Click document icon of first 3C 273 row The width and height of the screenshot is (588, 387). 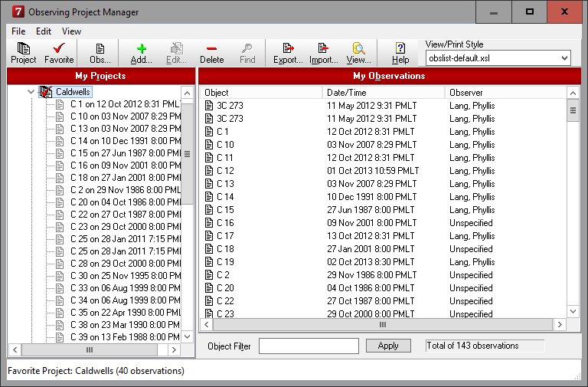point(209,106)
